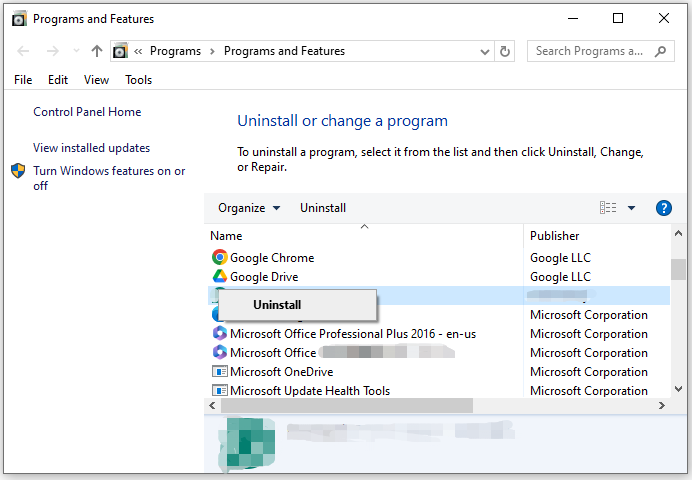The width and height of the screenshot is (692, 480).
Task: Click the Google Chrome icon
Action: click(x=219, y=257)
